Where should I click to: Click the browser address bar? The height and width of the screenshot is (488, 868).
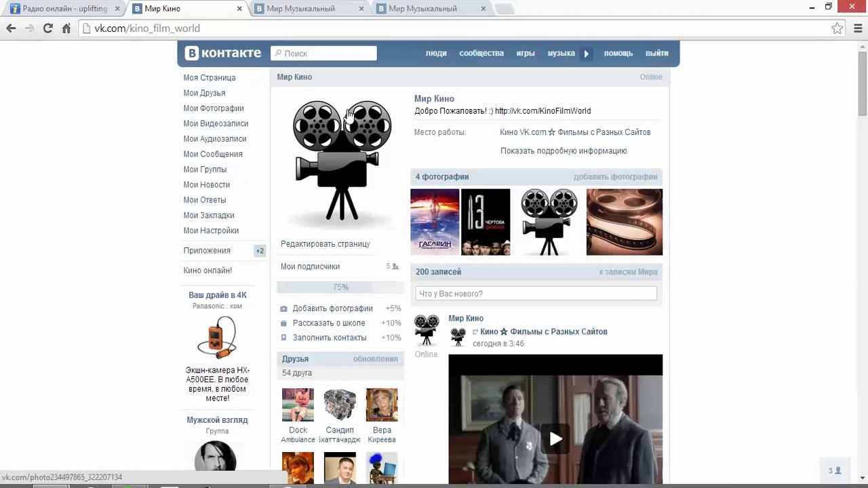(460, 28)
